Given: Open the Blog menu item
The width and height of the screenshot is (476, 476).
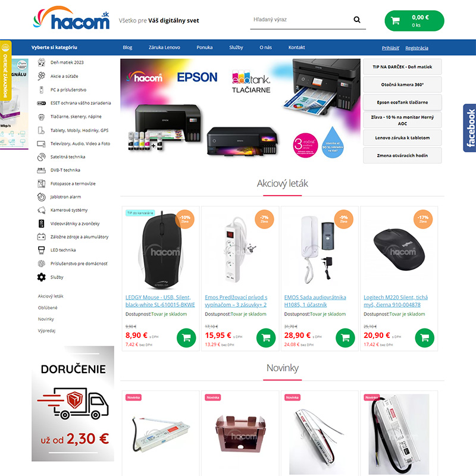Looking at the screenshot, I should (127, 48).
